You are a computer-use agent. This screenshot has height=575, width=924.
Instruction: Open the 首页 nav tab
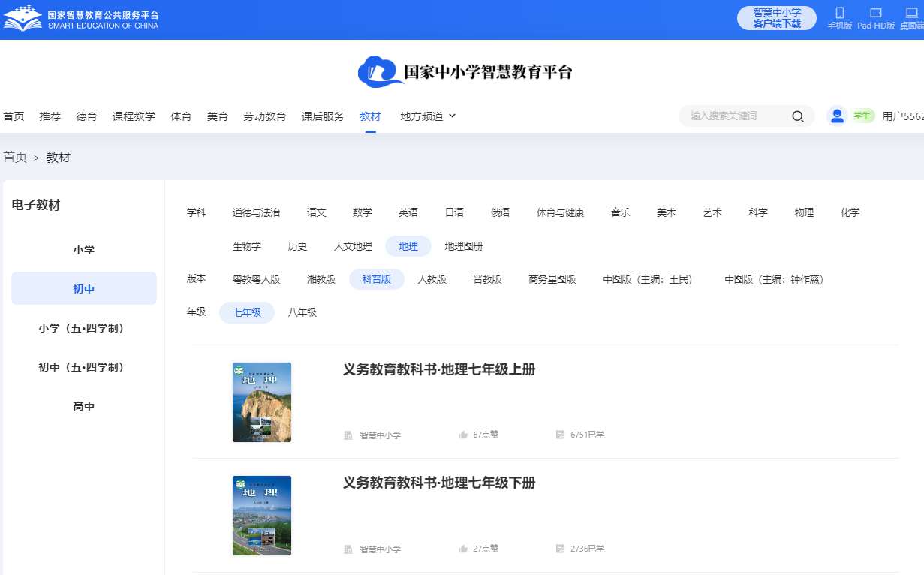coord(14,116)
